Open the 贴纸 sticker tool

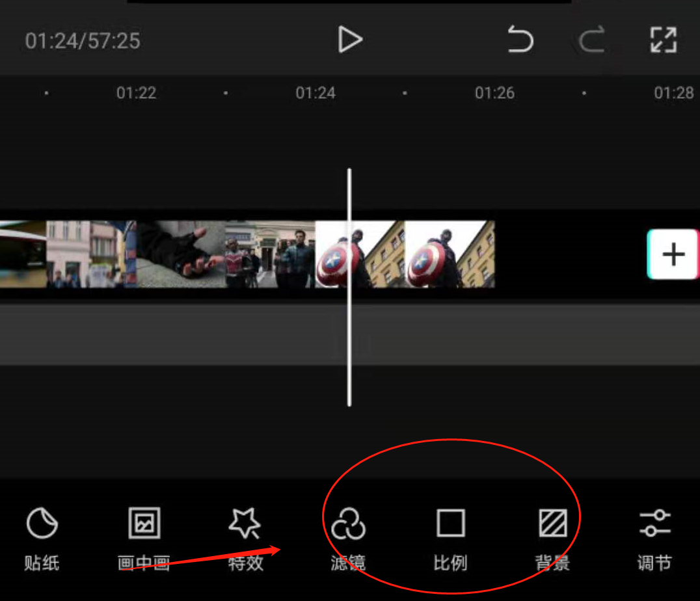[42, 539]
